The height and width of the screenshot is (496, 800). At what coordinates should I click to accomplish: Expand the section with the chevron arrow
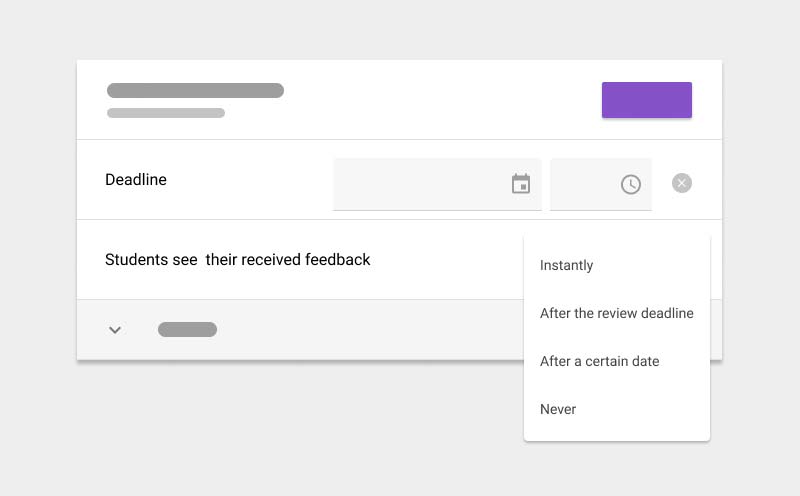coord(115,330)
